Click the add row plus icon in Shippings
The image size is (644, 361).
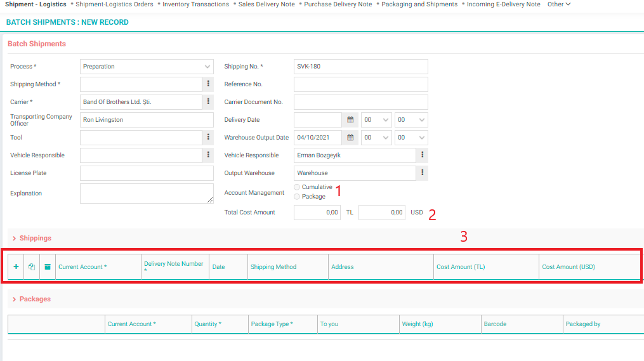16,266
